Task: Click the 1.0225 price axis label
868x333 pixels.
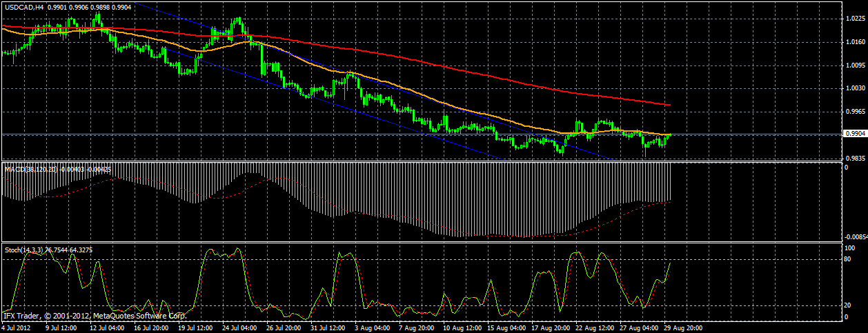Action: (856, 20)
